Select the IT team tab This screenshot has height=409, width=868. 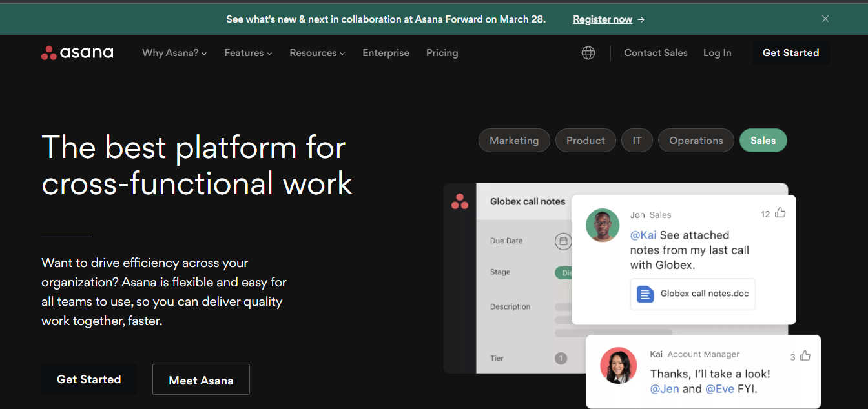pyautogui.click(x=637, y=141)
